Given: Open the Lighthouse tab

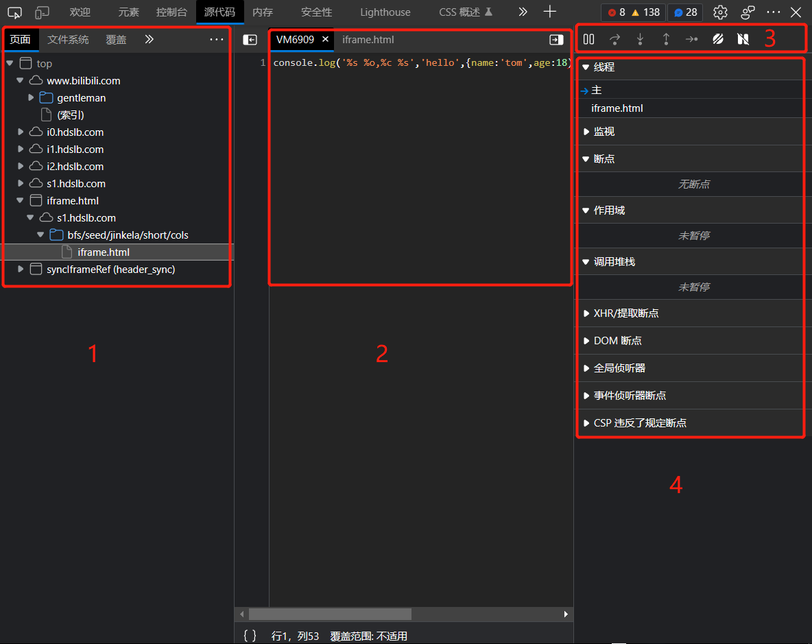Looking at the screenshot, I should point(385,12).
